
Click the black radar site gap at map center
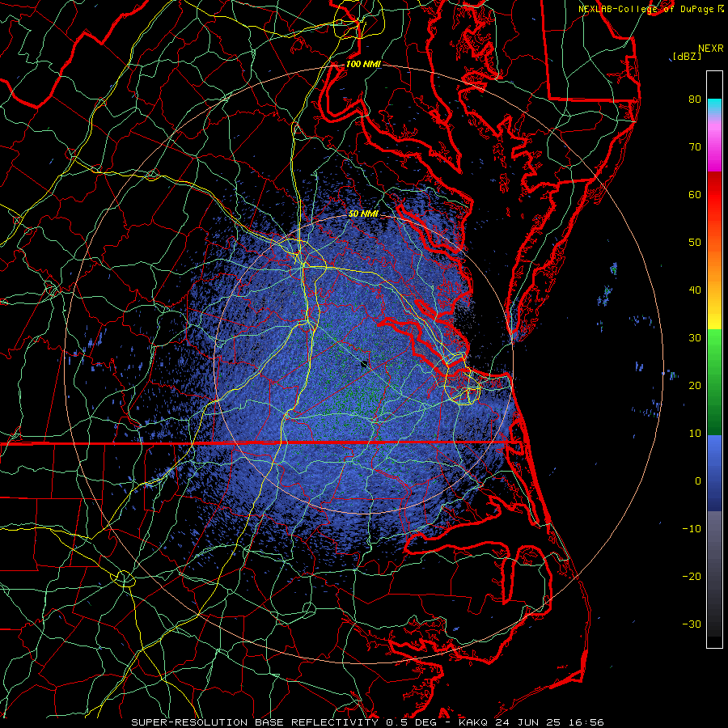click(x=365, y=363)
